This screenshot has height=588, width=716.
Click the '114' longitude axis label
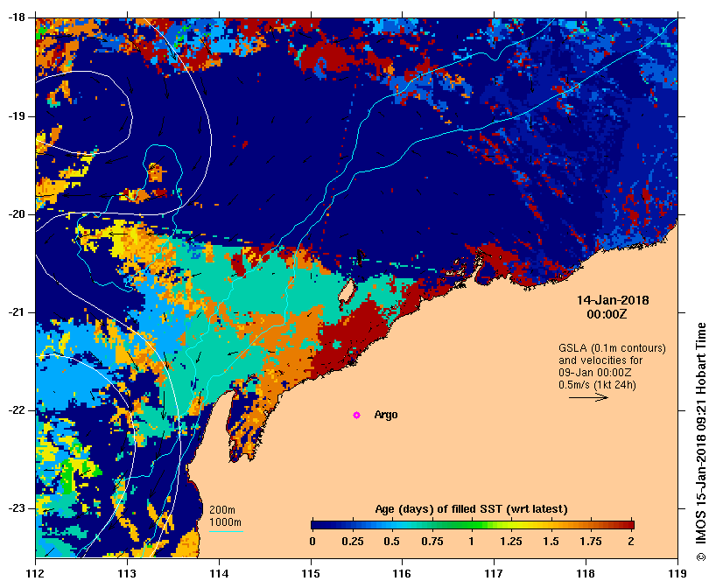click(219, 573)
